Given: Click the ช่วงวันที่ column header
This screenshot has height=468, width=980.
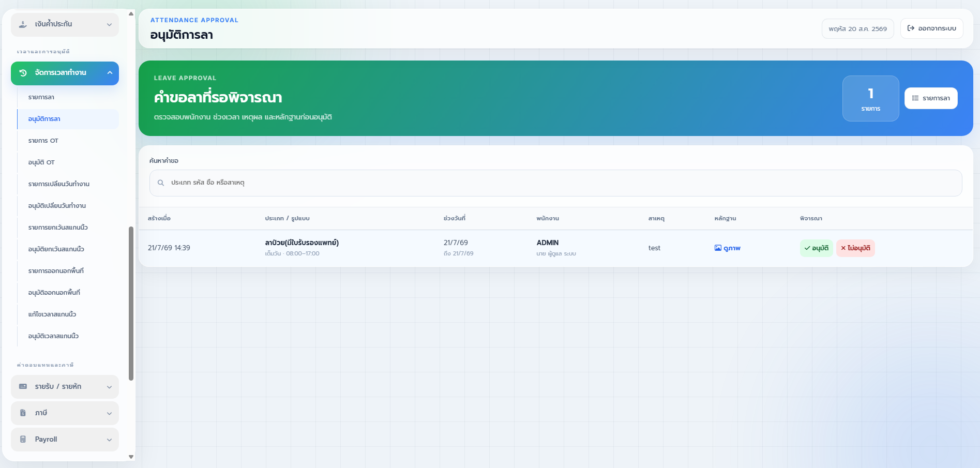Looking at the screenshot, I should tap(455, 219).
